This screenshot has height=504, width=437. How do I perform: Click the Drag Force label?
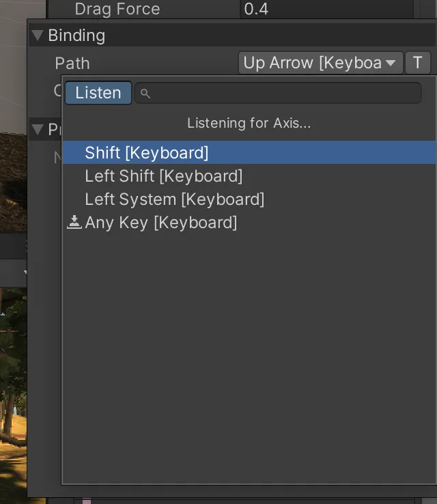pos(117,10)
